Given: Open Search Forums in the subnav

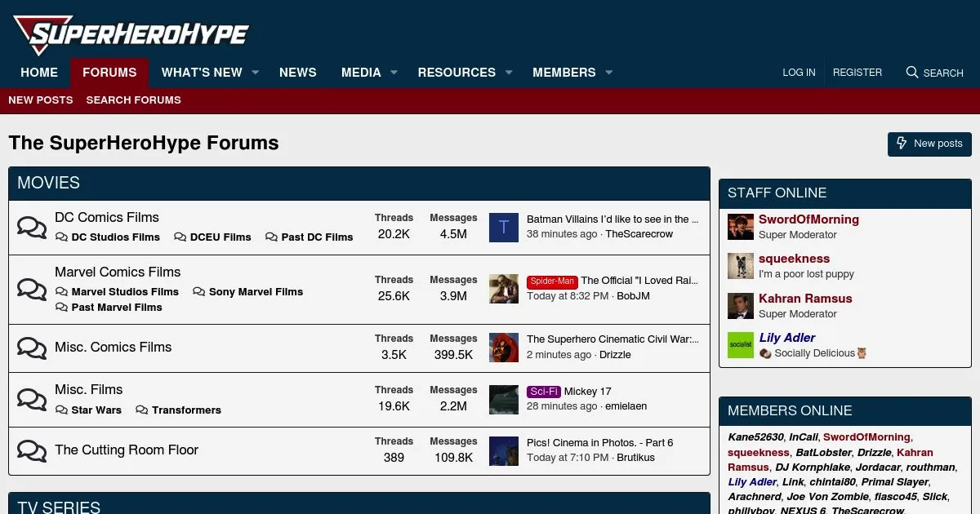Looking at the screenshot, I should tap(134, 100).
